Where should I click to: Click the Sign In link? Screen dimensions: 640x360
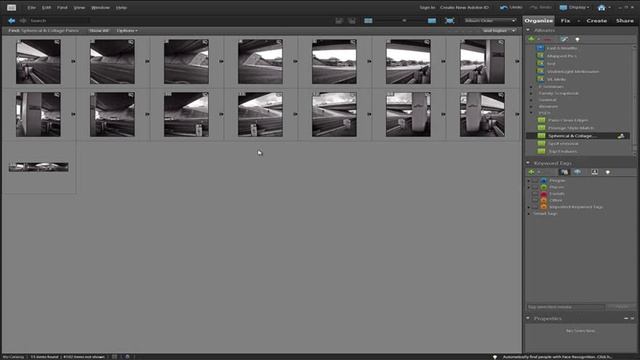click(427, 7)
